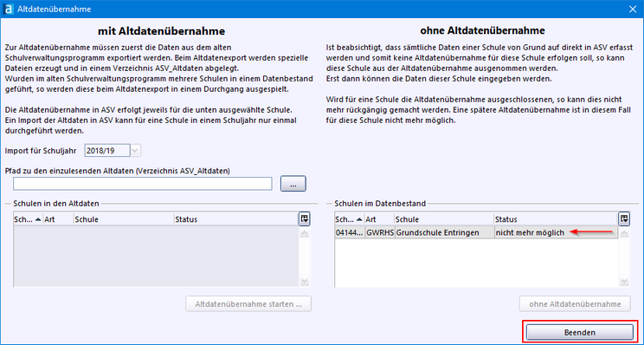Image resolution: width=644 pixels, height=345 pixels.
Task: Click the 04144... school number cell
Action: [x=350, y=232]
